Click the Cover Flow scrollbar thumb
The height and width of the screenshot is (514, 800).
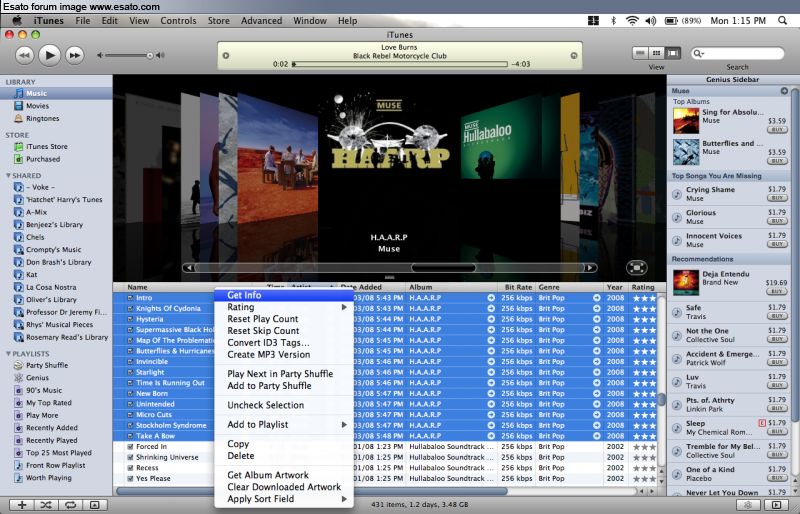443,267
